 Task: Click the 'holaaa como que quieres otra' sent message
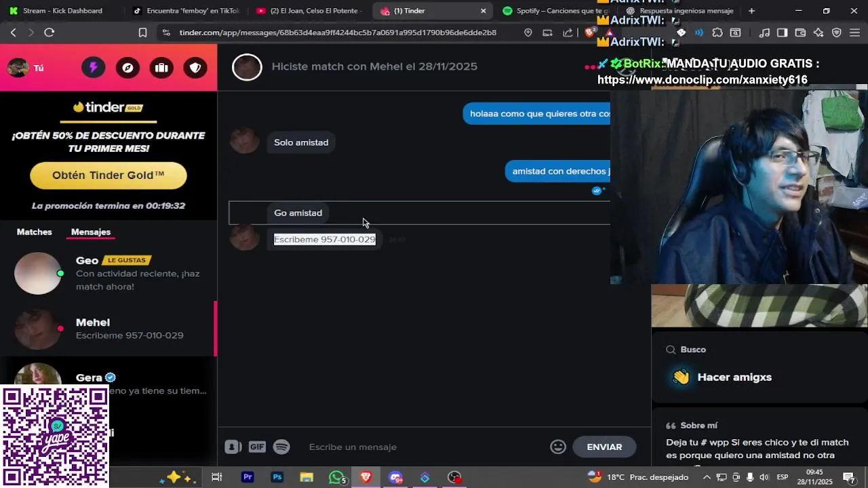coord(537,113)
